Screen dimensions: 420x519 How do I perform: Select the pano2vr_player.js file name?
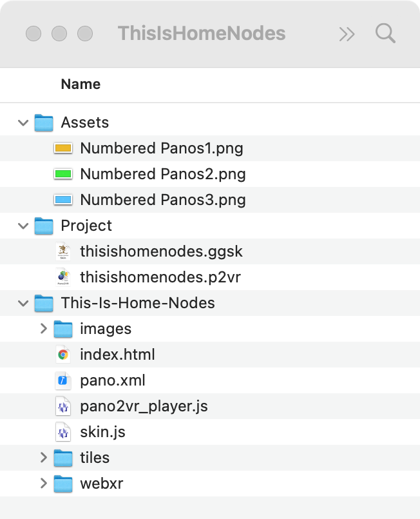click(144, 406)
